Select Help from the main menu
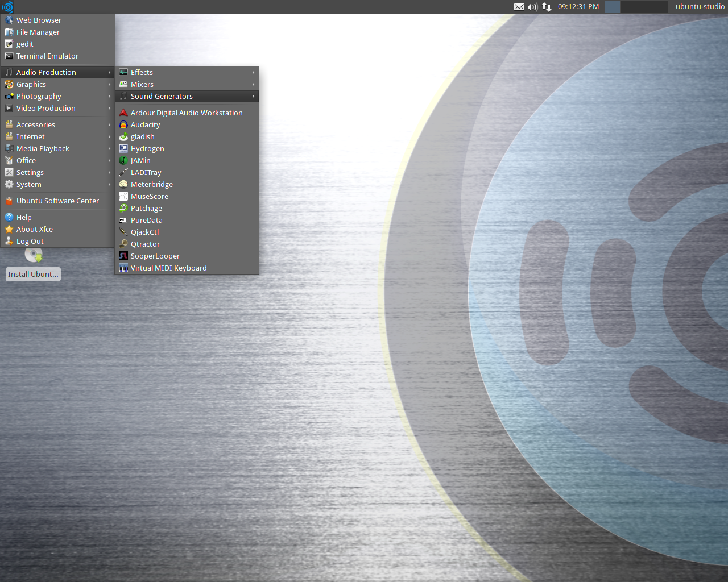The image size is (728, 582). click(58, 217)
